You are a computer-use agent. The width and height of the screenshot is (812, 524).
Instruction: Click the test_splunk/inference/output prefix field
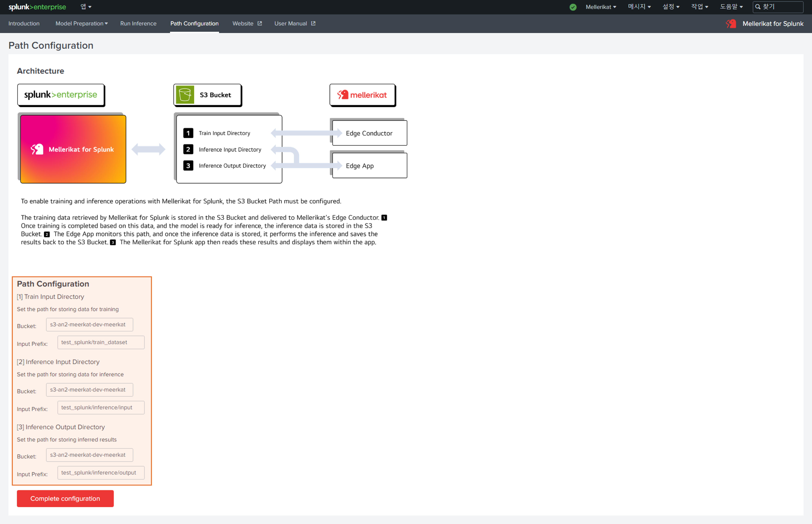coord(101,473)
